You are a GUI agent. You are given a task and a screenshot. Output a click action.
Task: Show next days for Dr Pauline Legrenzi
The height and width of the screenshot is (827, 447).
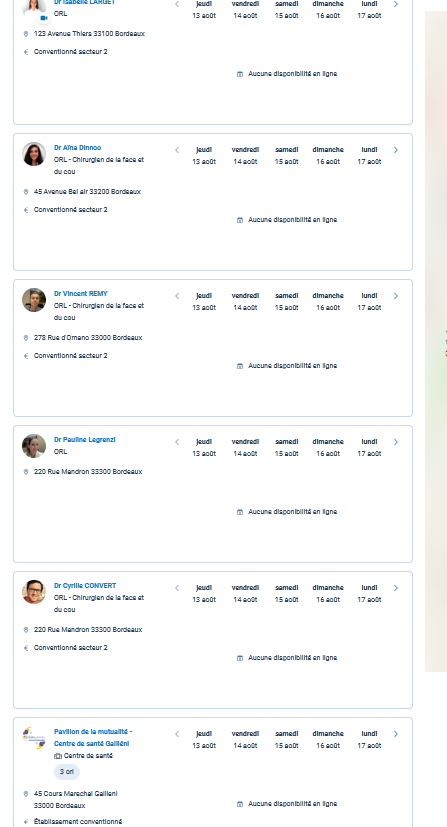pyautogui.click(x=396, y=443)
